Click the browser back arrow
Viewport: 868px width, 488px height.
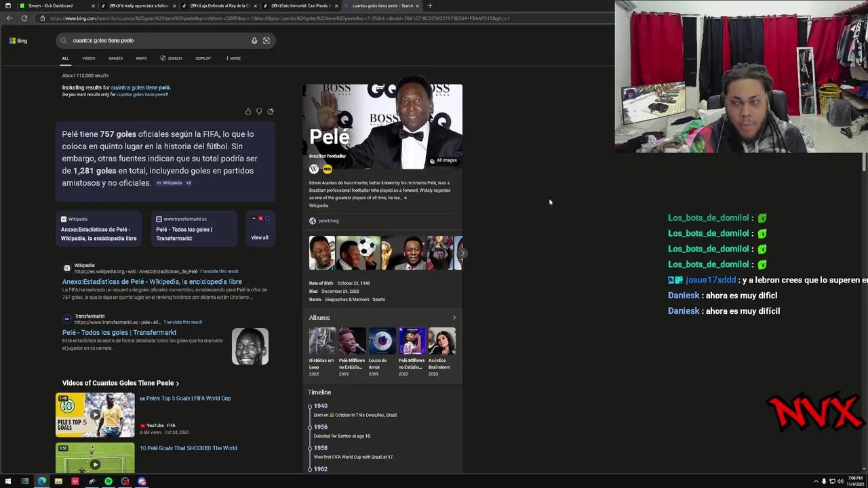click(9, 18)
